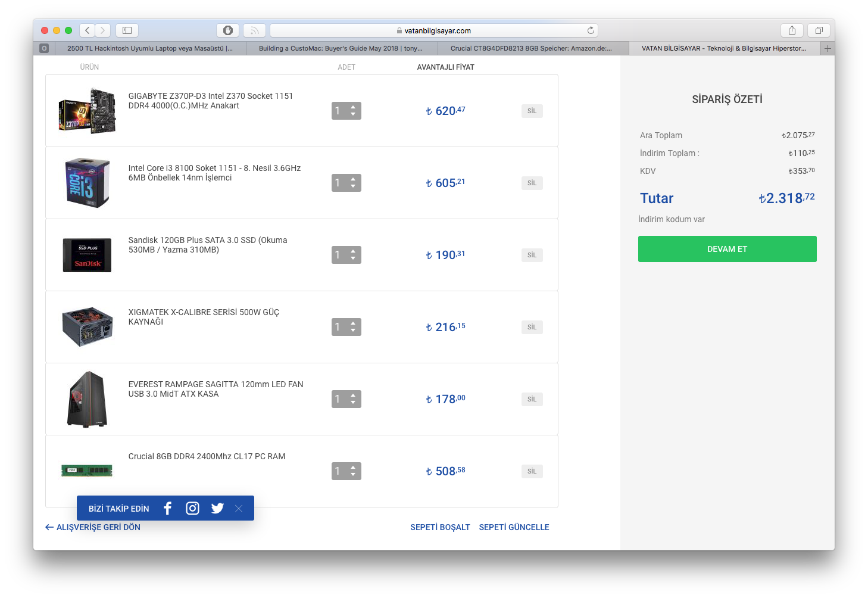Screen dimensions: 868x598
Task: Click the back navigation arrow
Action: point(86,30)
